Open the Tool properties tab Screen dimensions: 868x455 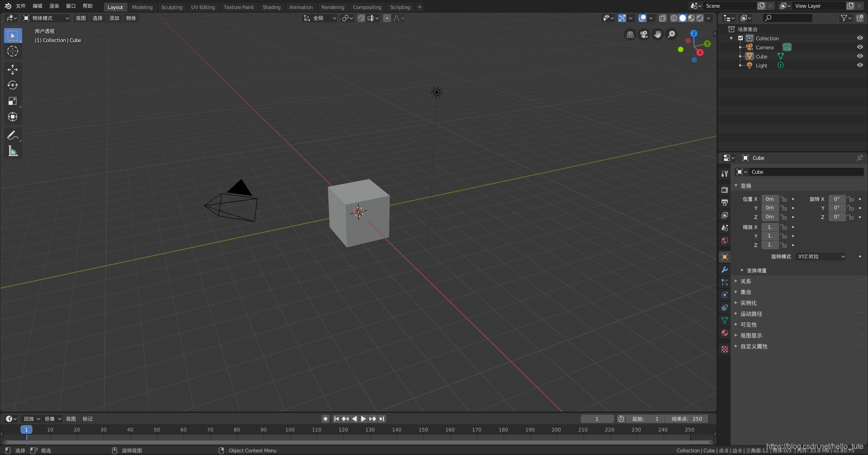click(x=725, y=174)
